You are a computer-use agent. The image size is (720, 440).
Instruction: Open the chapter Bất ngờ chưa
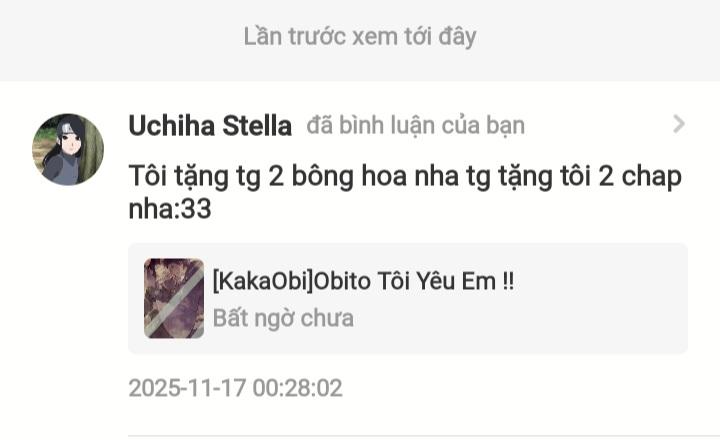click(283, 318)
